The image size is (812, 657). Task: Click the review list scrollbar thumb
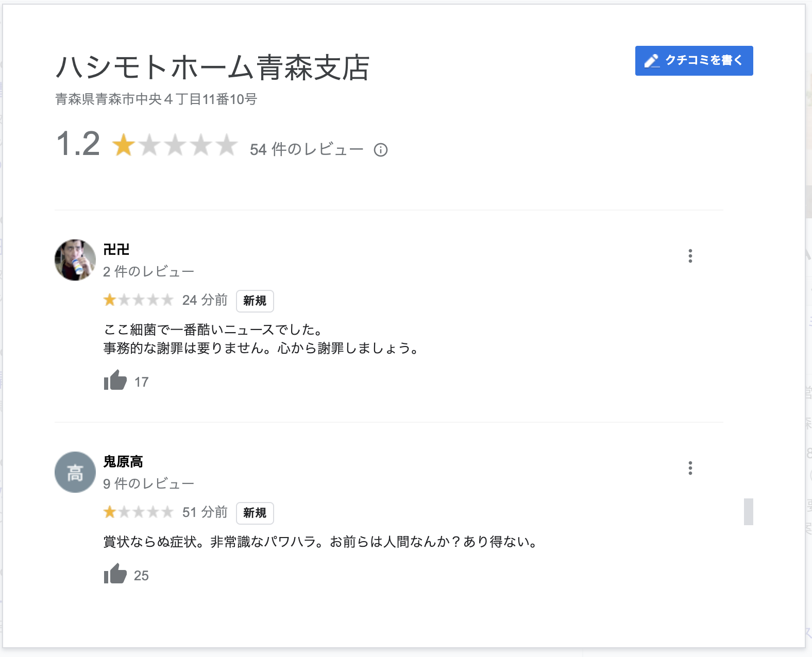click(x=748, y=512)
